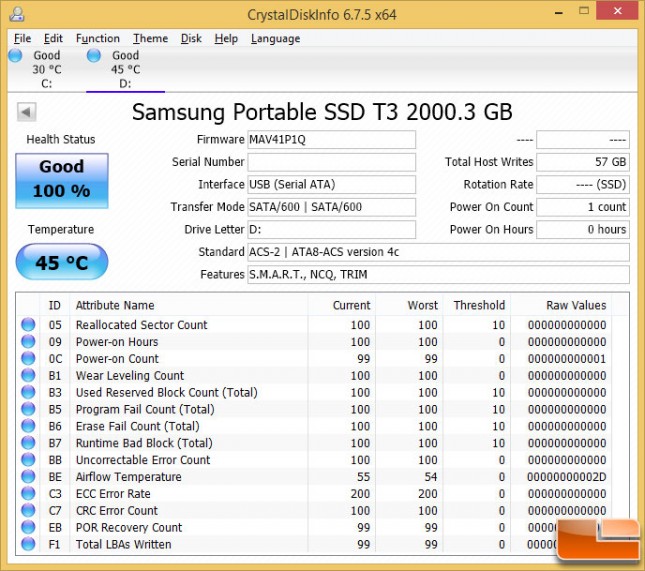Click the Features field S.M.A.R.T., NCQ, TRIM
Image resolution: width=645 pixels, height=571 pixels.
coord(438,274)
